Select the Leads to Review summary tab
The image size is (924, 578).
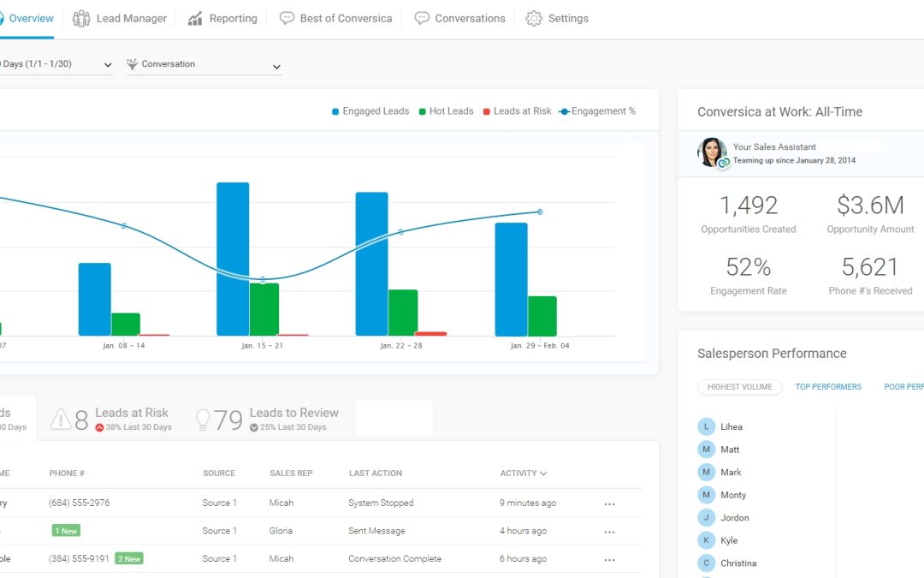tap(267, 419)
